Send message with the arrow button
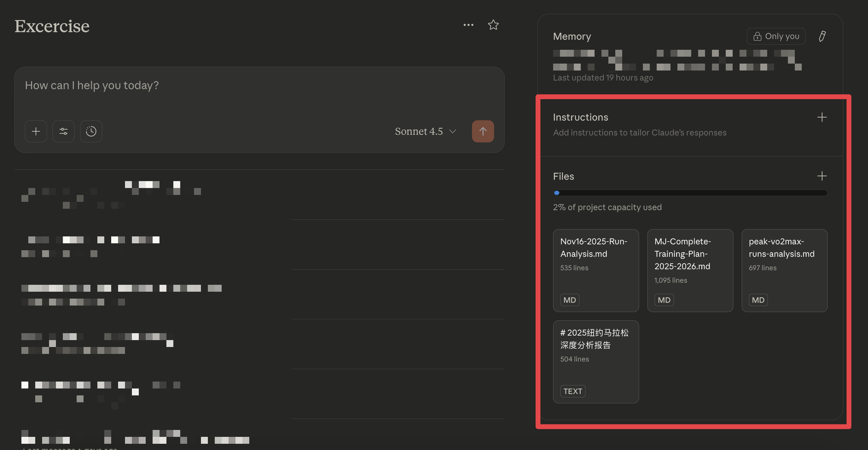 [x=483, y=131]
